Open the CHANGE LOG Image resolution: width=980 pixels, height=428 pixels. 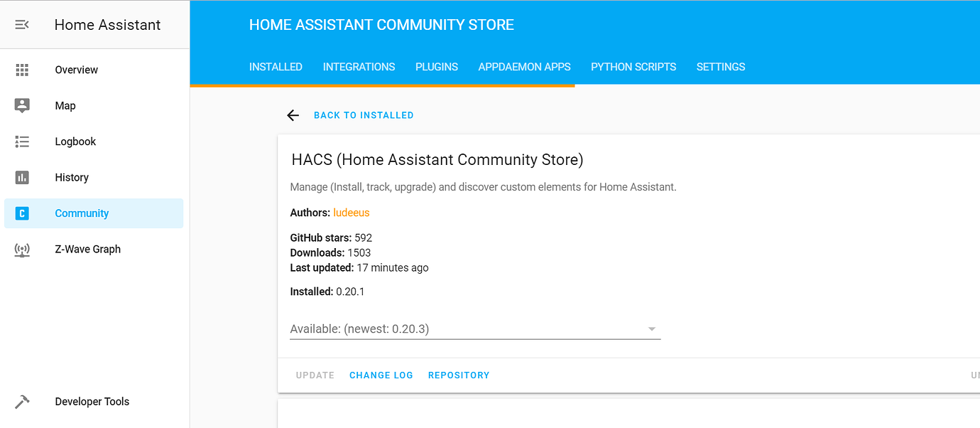point(381,375)
